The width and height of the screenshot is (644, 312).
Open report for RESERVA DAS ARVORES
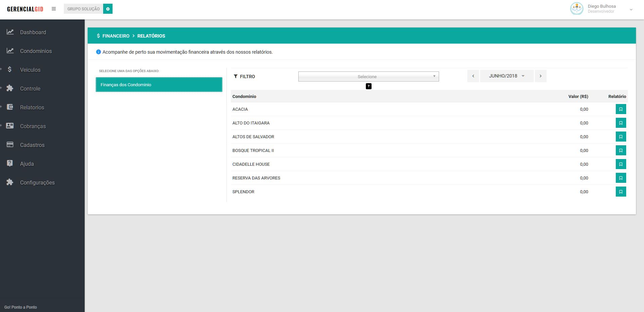point(621,178)
